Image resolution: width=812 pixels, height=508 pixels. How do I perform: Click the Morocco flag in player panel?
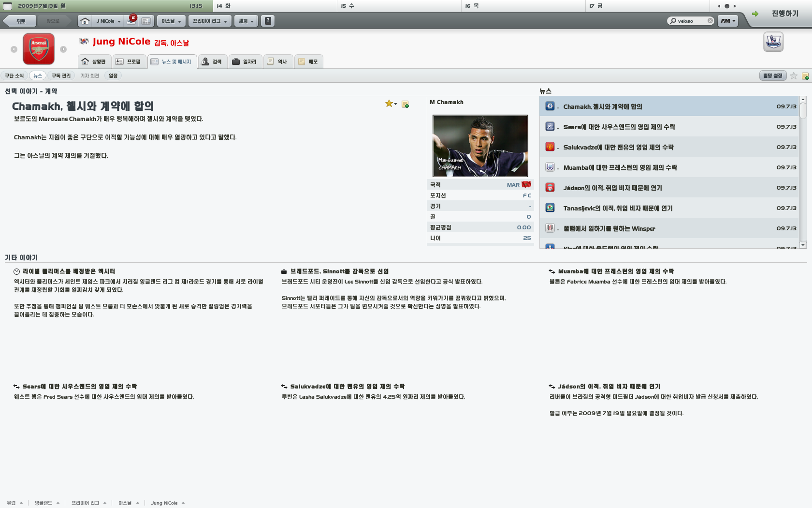pyautogui.click(x=526, y=185)
